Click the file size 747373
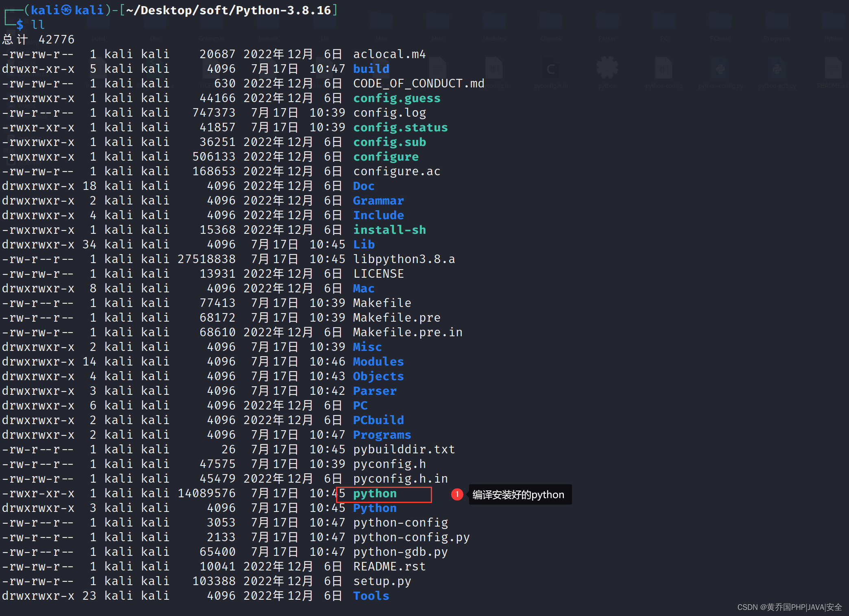Viewport: 849px width, 616px height. tap(214, 113)
